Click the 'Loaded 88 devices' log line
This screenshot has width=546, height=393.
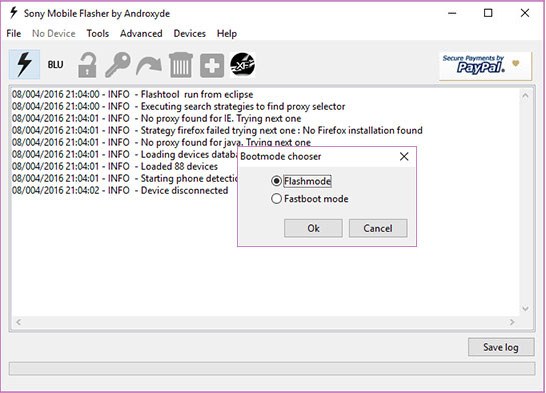click(115, 166)
